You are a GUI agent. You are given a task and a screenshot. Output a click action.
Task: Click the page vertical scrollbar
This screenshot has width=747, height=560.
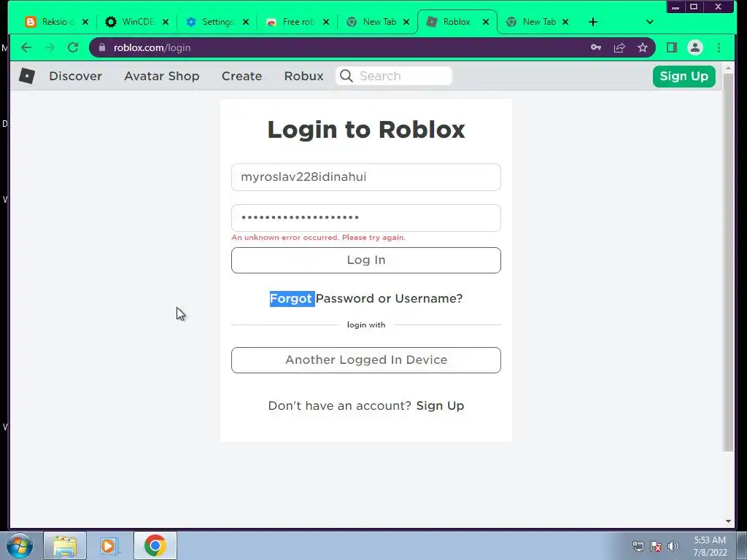pos(728,262)
